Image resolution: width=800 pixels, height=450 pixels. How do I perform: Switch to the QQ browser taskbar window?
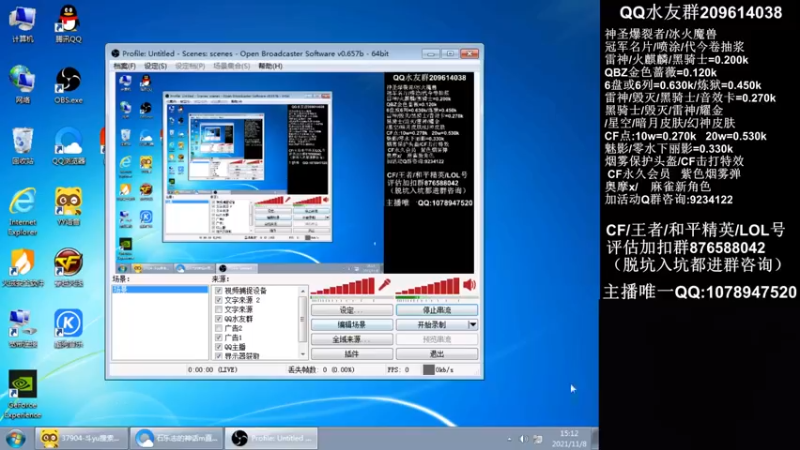click(176, 438)
